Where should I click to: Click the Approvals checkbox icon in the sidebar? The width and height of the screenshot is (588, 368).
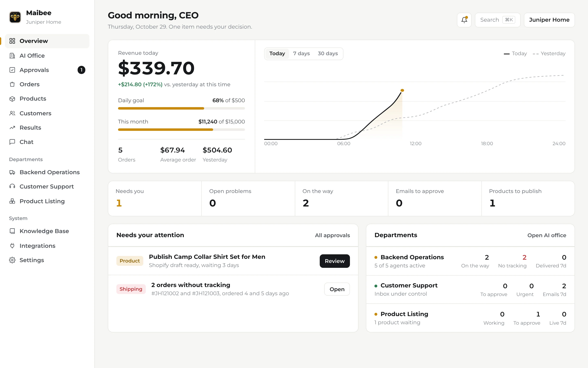(x=12, y=70)
